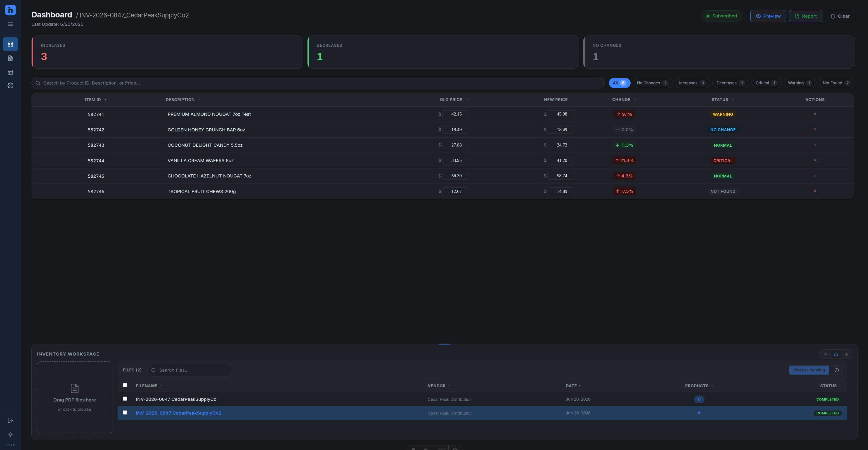
Task: Filter by No Changes
Action: pyautogui.click(x=652, y=83)
